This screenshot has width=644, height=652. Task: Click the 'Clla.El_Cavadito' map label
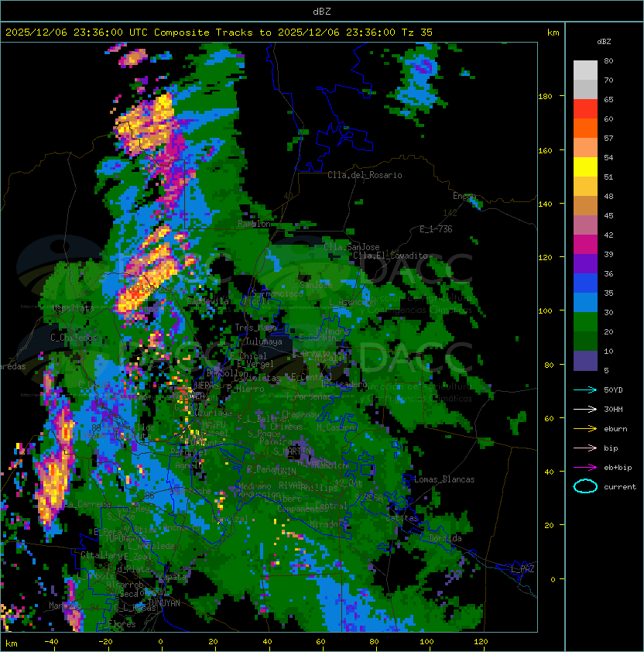coord(390,256)
